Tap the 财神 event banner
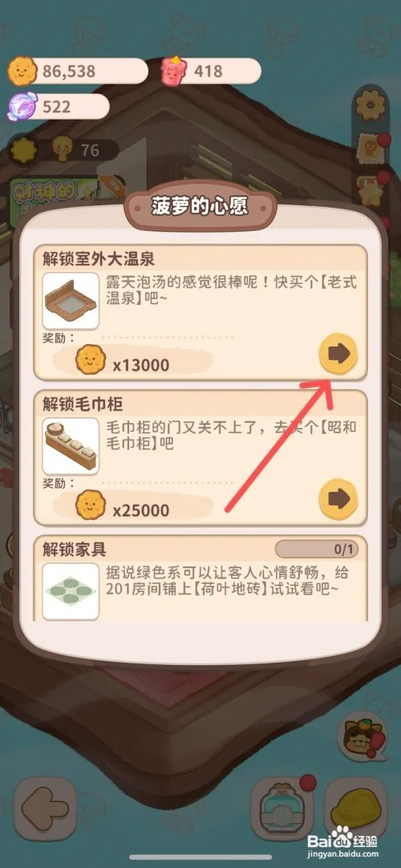The height and width of the screenshot is (868, 401). point(67,203)
